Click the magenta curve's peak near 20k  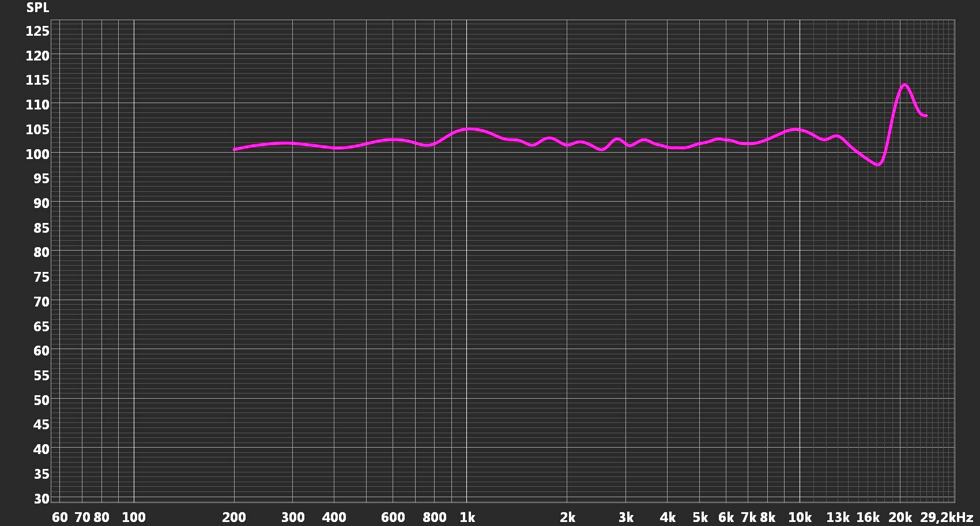click(904, 85)
